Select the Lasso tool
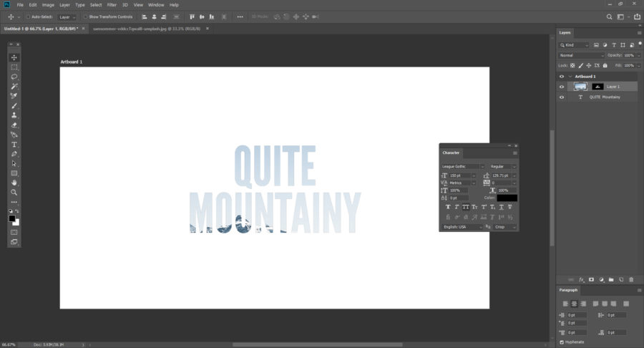The height and width of the screenshot is (348, 644). (14, 77)
